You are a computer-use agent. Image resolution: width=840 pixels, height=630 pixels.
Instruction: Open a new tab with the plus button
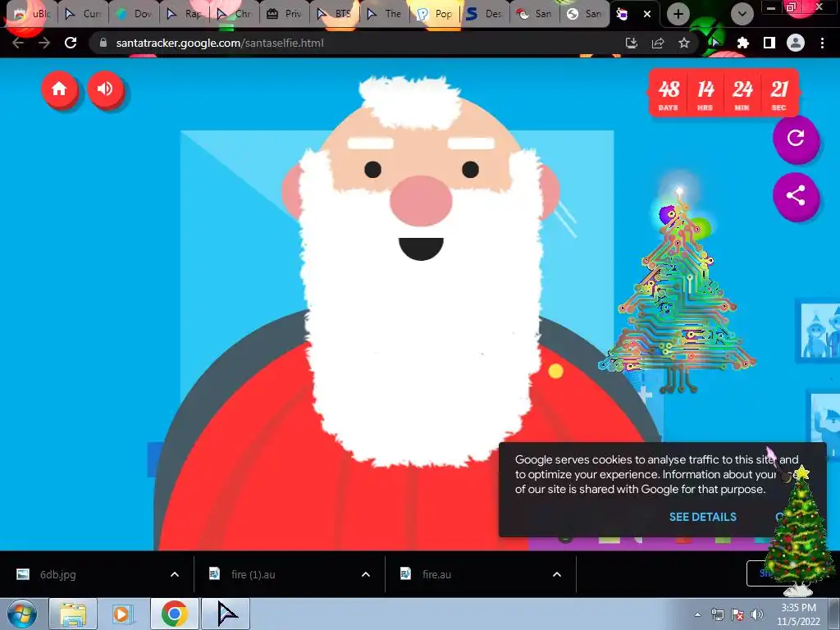(x=678, y=14)
